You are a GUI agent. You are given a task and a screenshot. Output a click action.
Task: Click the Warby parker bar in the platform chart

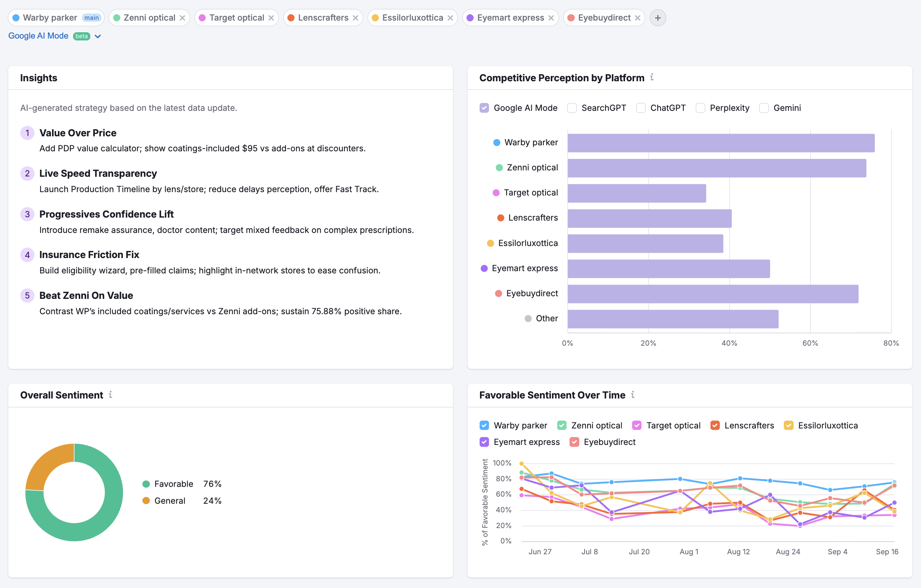[719, 143]
